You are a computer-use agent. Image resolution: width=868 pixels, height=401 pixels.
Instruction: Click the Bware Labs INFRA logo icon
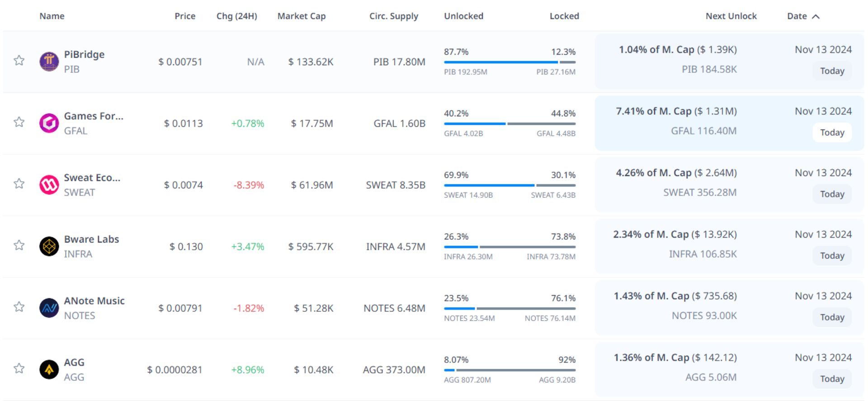click(49, 246)
